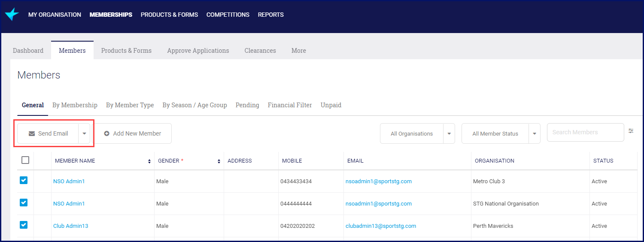Click mobile number 04202020202
The height and width of the screenshot is (242, 644).
(298, 226)
